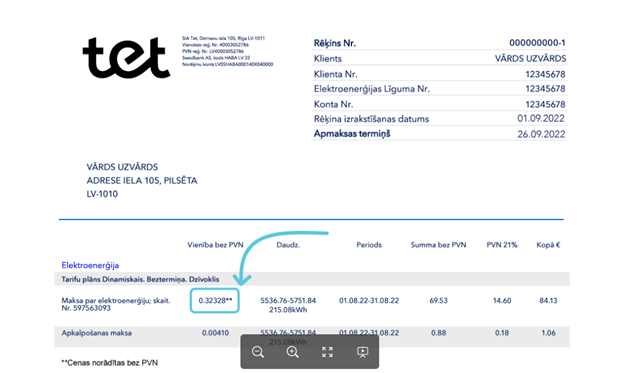The width and height of the screenshot is (619, 373).
Task: Click the Rēķins Nr. label
Action: tap(335, 43)
